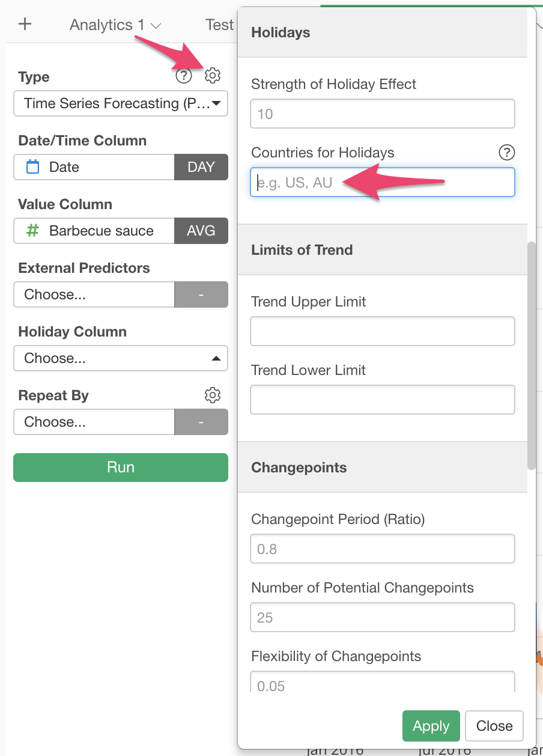Viewport: 543px width, 756px height.
Task: Click help icon for Countries for Holidays
Action: tap(507, 152)
